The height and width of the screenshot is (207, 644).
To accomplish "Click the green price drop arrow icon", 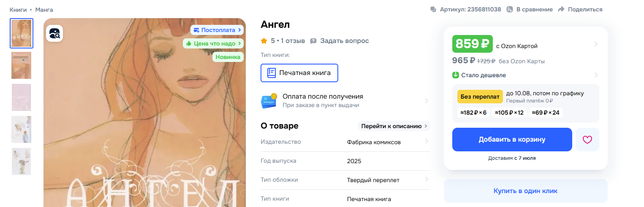I will [456, 75].
